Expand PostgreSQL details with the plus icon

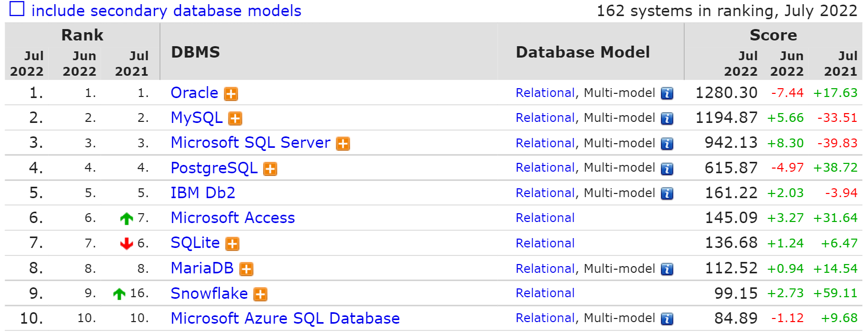click(x=270, y=169)
